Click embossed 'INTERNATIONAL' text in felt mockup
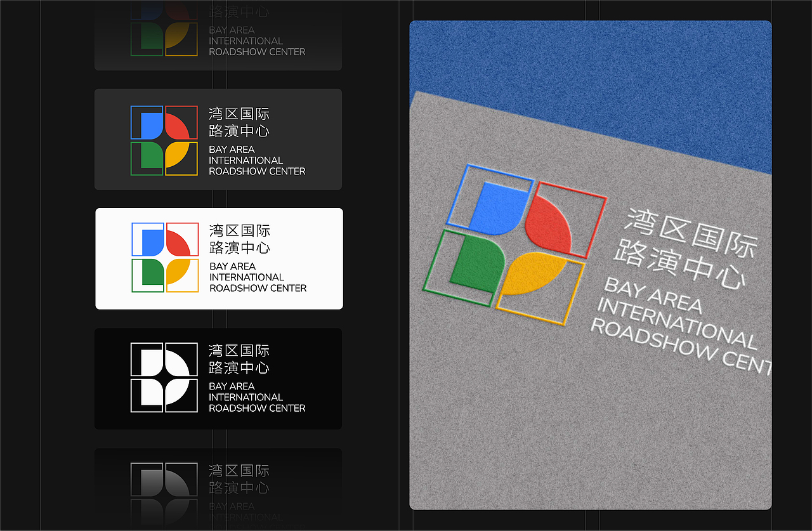 click(x=678, y=324)
